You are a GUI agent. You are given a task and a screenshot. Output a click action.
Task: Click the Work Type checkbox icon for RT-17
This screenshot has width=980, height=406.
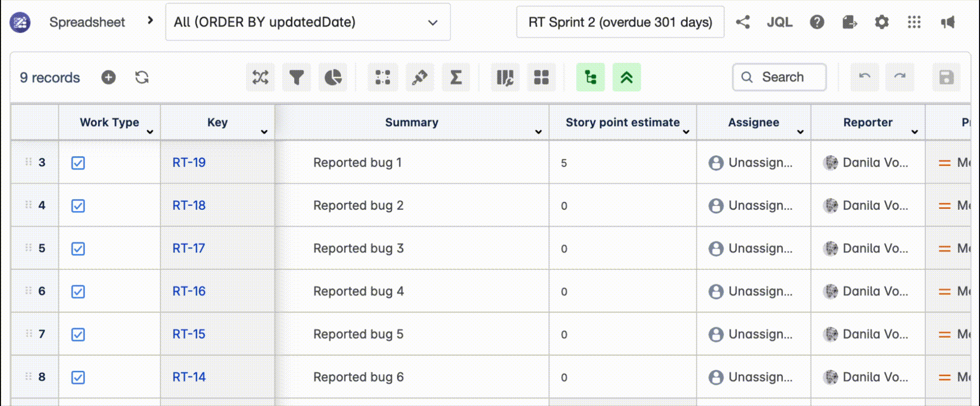[x=78, y=249]
